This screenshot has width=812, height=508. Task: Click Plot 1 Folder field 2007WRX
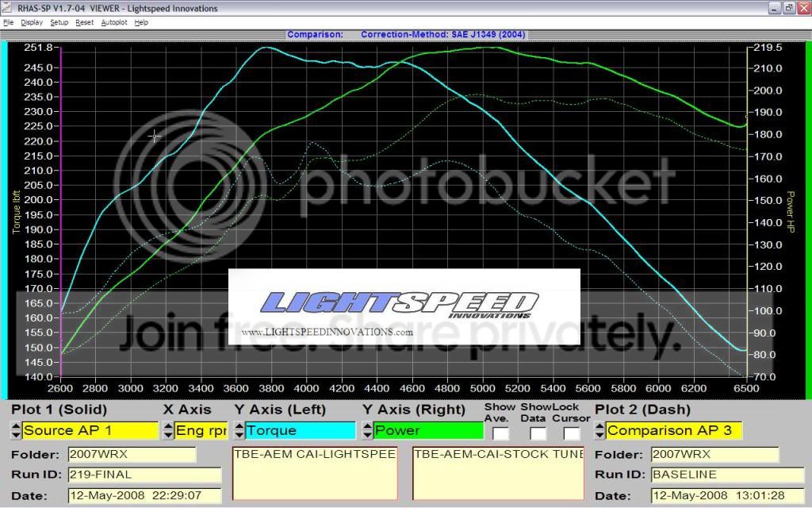click(132, 454)
